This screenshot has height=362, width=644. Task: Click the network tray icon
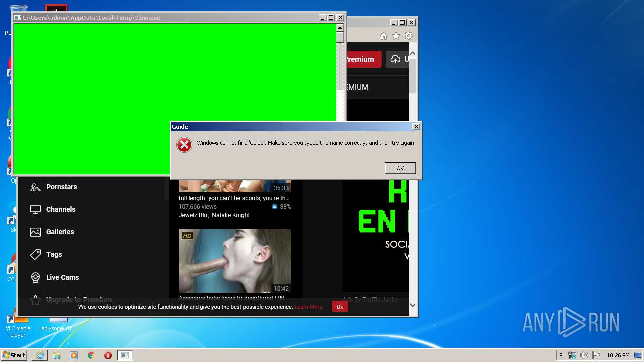(572, 355)
